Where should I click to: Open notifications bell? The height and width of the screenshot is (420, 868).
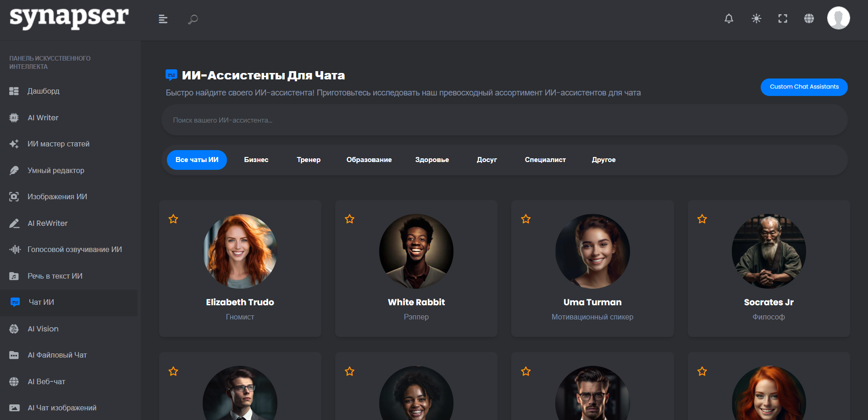(729, 18)
